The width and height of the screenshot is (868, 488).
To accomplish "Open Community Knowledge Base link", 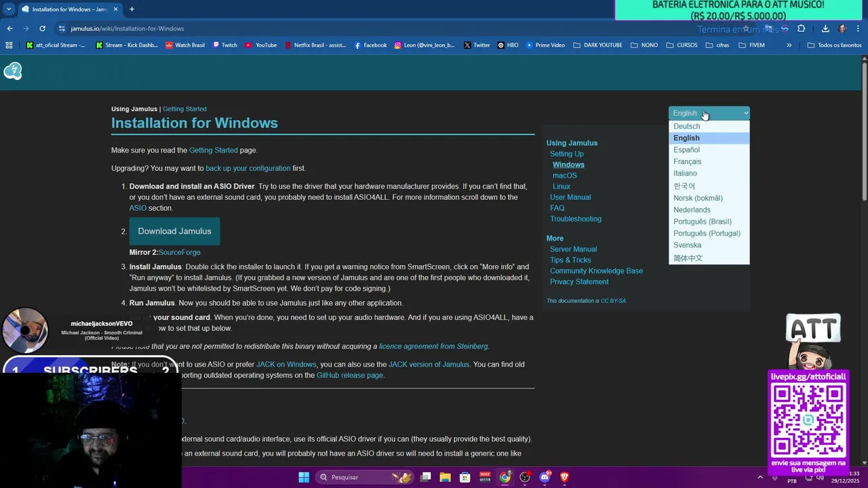I will (596, 271).
